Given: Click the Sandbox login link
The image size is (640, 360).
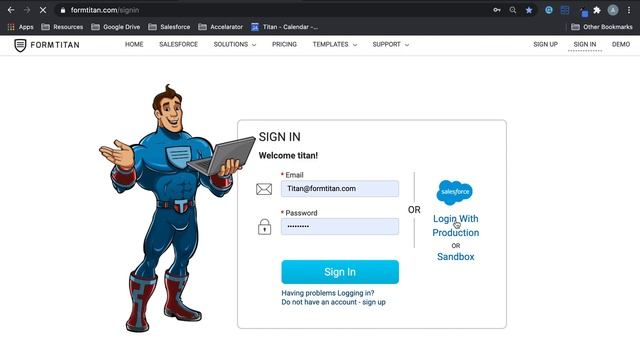Looking at the screenshot, I should (x=456, y=257).
